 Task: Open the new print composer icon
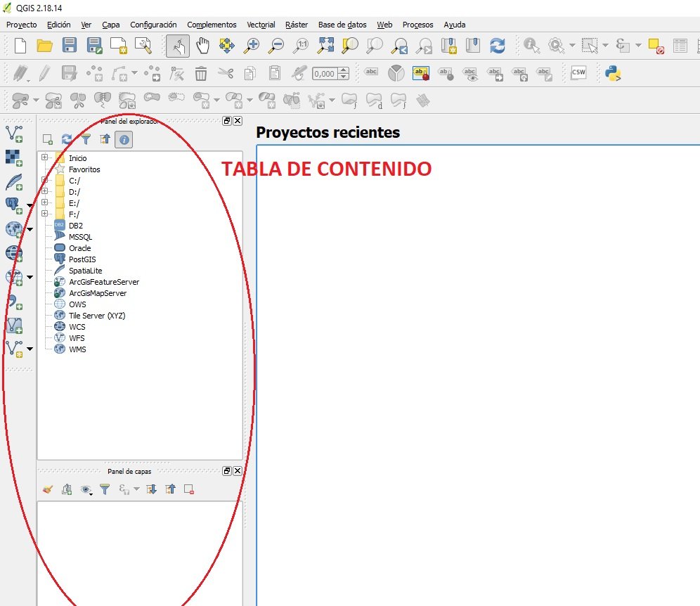pos(119,46)
